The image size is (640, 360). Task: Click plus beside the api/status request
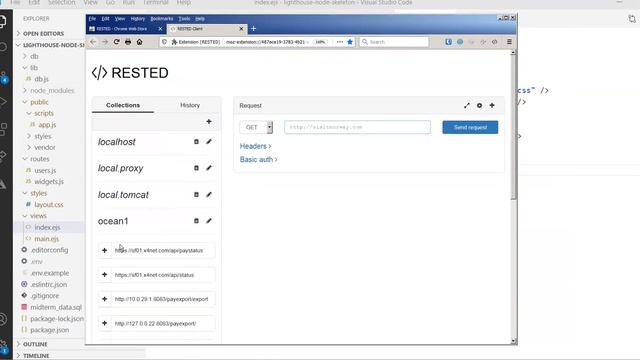(x=104, y=275)
